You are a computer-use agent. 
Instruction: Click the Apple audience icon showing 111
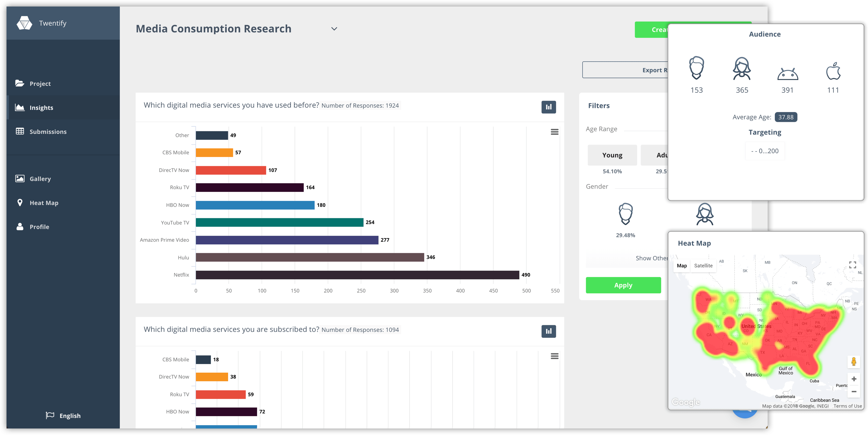pyautogui.click(x=833, y=71)
